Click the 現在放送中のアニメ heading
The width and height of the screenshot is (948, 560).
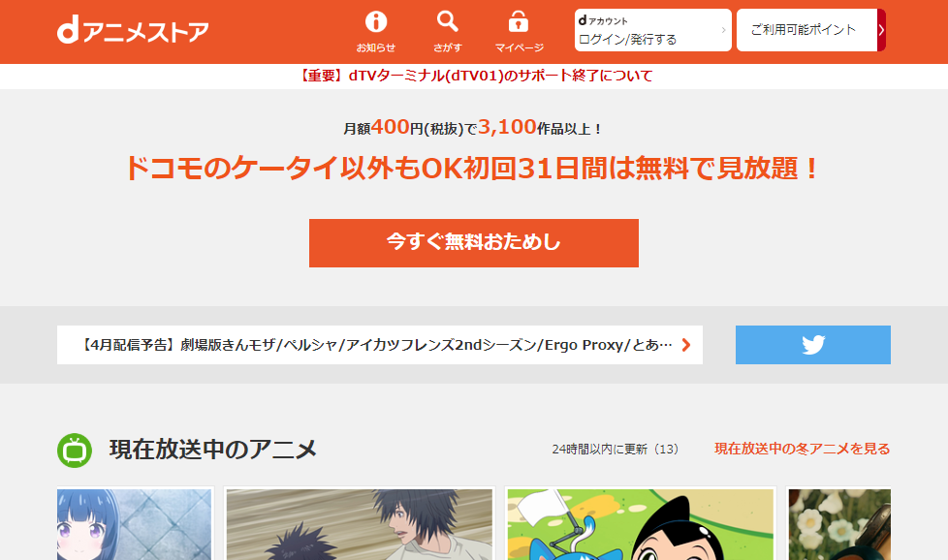[x=213, y=450]
